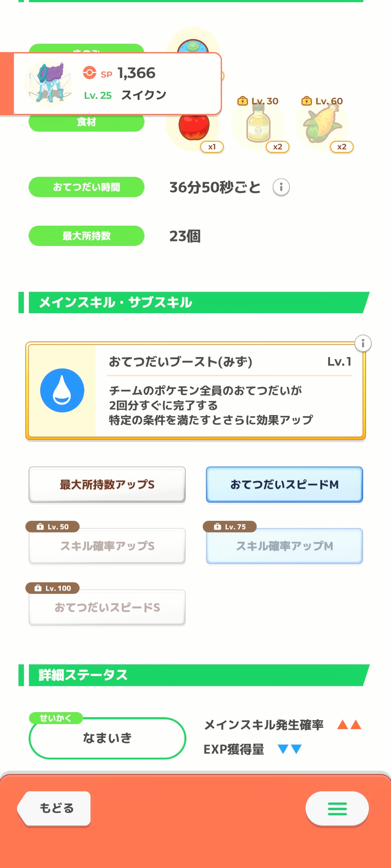Tap the berry icon at top

pyautogui.click(x=194, y=44)
